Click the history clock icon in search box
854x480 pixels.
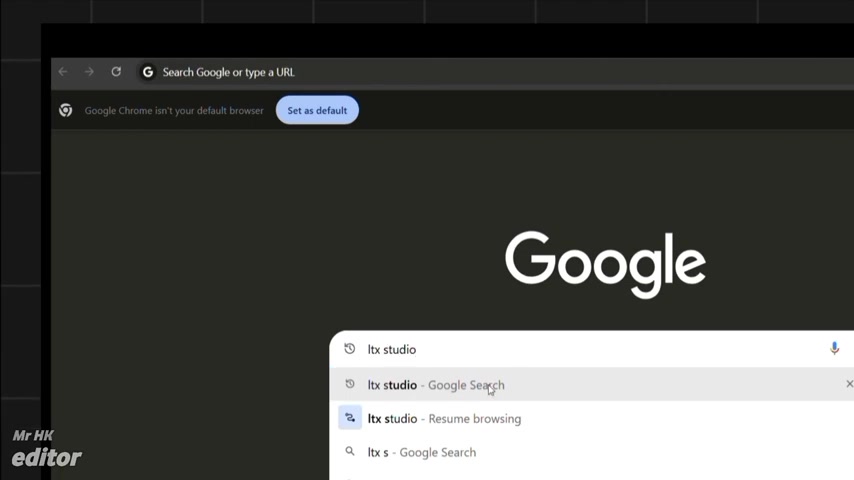[x=350, y=349]
